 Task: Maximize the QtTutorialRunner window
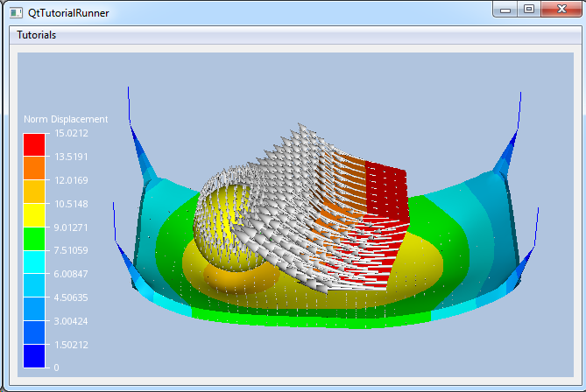(x=528, y=9)
